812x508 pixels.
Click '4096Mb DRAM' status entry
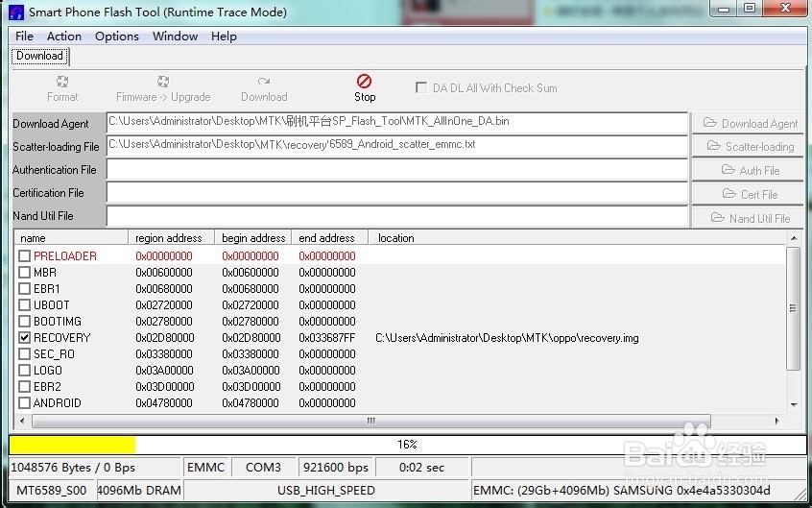139,491
